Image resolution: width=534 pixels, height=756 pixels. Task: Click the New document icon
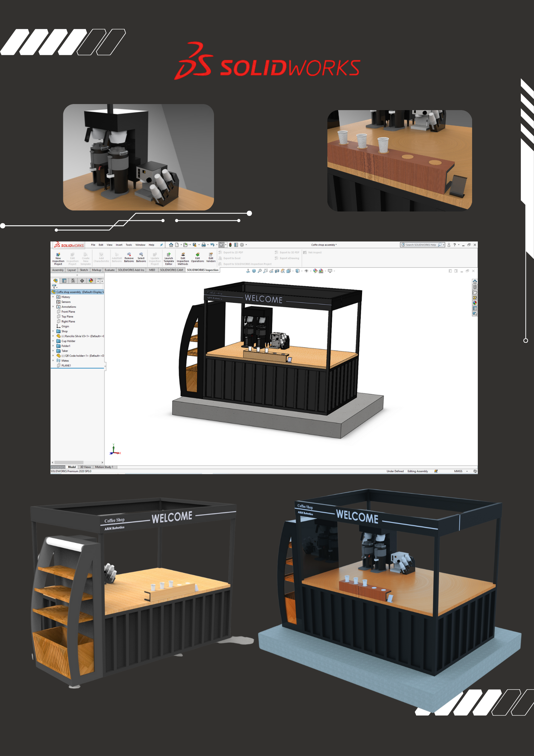(x=177, y=245)
